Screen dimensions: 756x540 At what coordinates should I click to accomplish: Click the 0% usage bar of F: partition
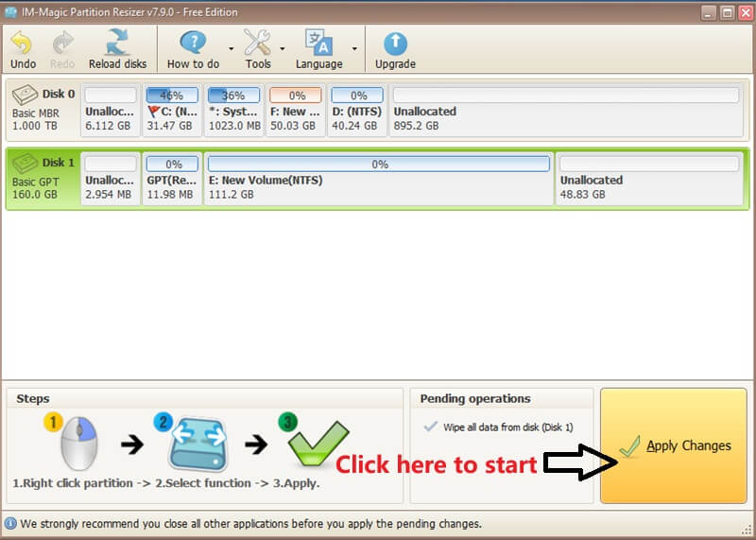pyautogui.click(x=296, y=96)
